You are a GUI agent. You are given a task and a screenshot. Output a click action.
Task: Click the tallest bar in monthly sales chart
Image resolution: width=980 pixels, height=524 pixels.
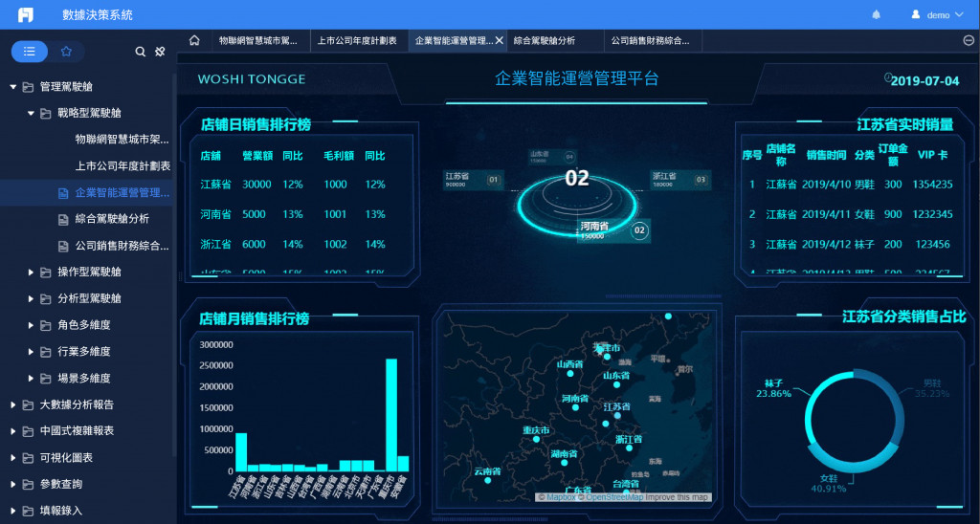coord(391,415)
